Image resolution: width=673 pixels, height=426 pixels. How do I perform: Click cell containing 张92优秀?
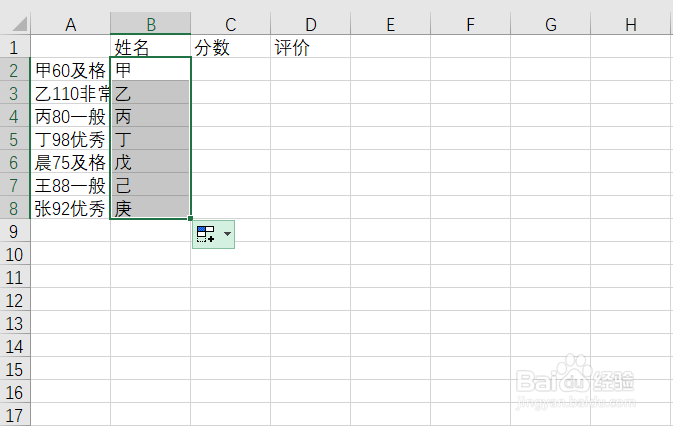pyautogui.click(x=70, y=208)
